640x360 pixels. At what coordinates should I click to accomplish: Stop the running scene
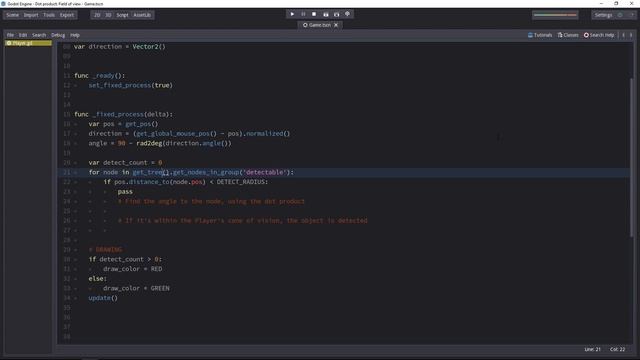(314, 14)
